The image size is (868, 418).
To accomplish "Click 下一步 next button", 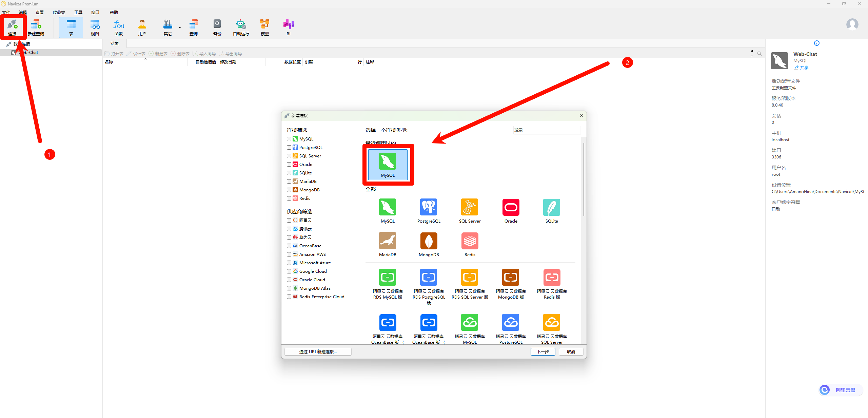I will (543, 352).
